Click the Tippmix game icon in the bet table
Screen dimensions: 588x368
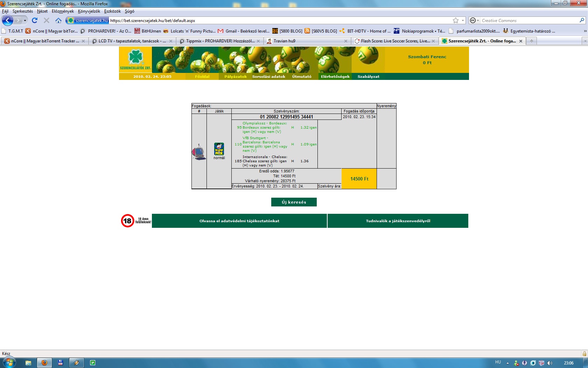219,149
